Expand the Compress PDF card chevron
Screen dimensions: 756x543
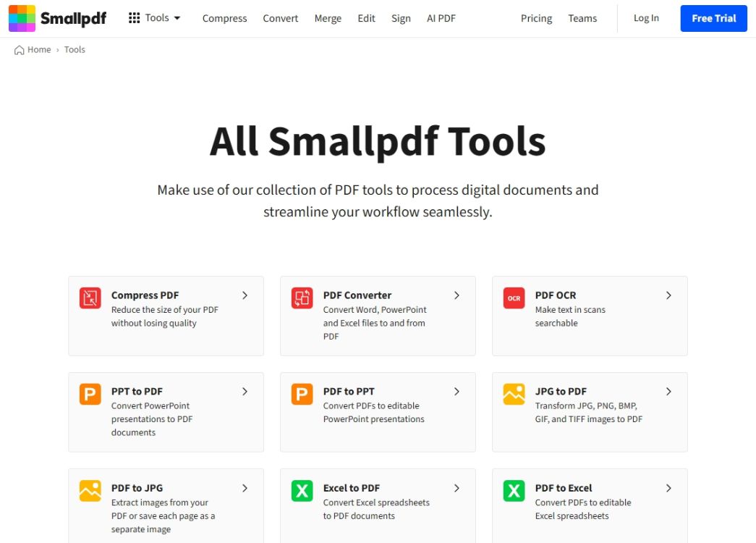(x=245, y=295)
